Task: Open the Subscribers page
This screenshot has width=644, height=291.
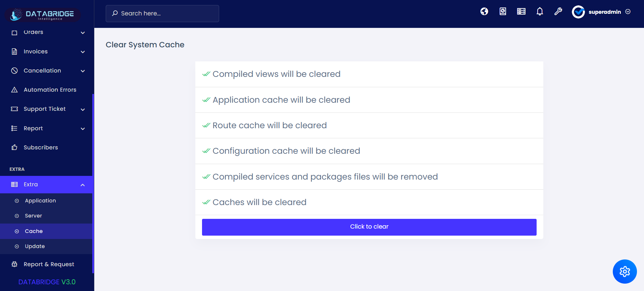Action: (47, 147)
